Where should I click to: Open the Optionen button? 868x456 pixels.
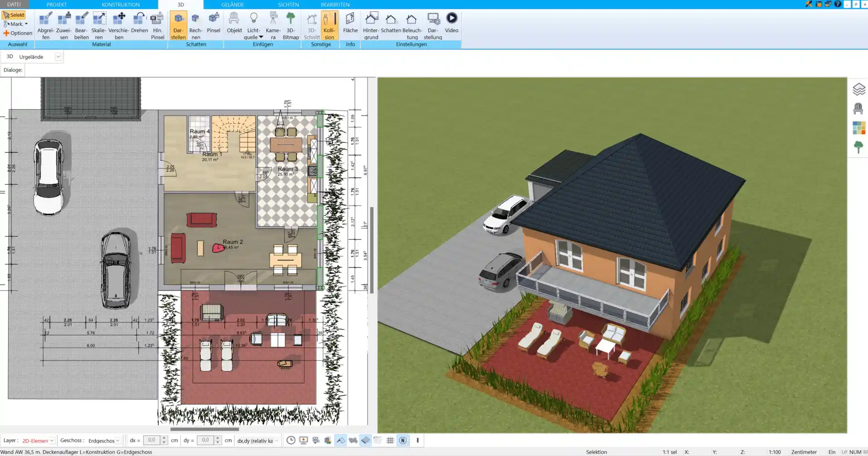click(x=18, y=33)
